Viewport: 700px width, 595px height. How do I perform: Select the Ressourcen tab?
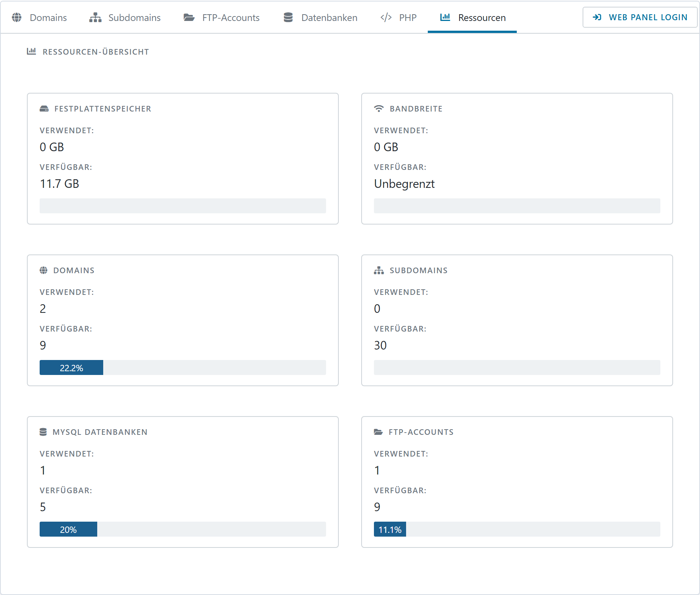click(x=472, y=18)
